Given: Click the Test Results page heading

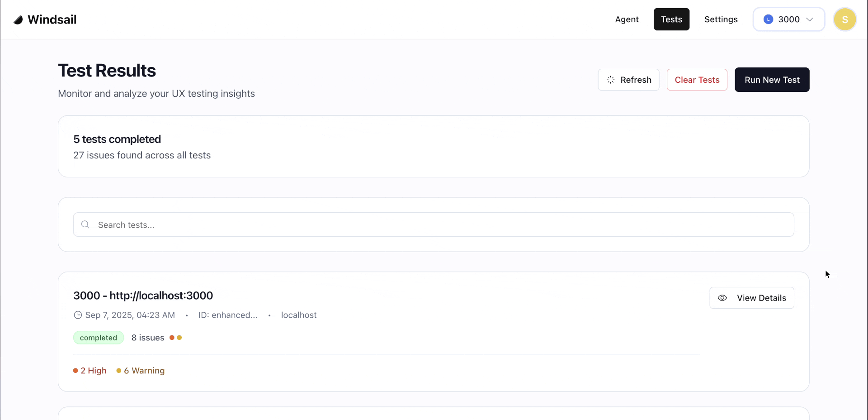Looking at the screenshot, I should click(107, 71).
